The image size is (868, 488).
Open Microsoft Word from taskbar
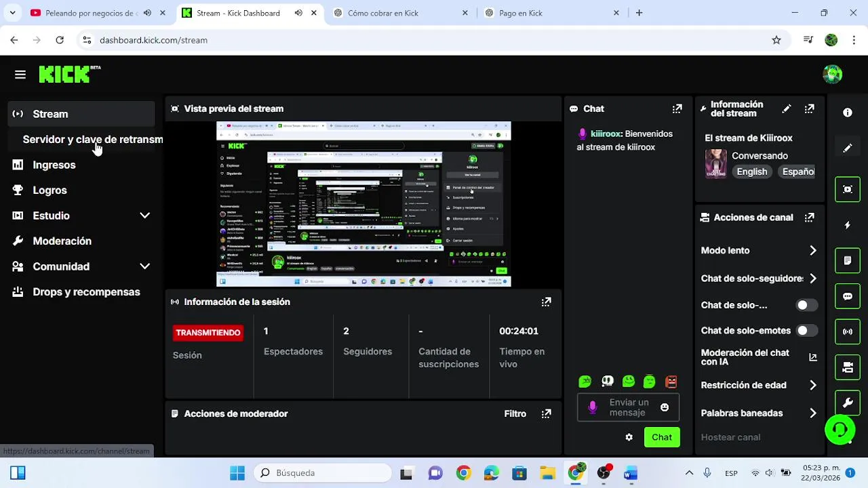coord(631,473)
